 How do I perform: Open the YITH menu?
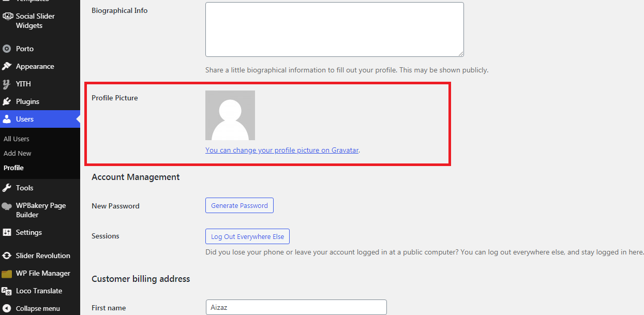pos(40,84)
